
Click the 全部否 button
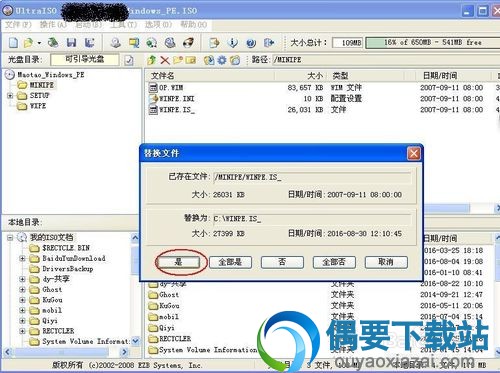(334, 262)
